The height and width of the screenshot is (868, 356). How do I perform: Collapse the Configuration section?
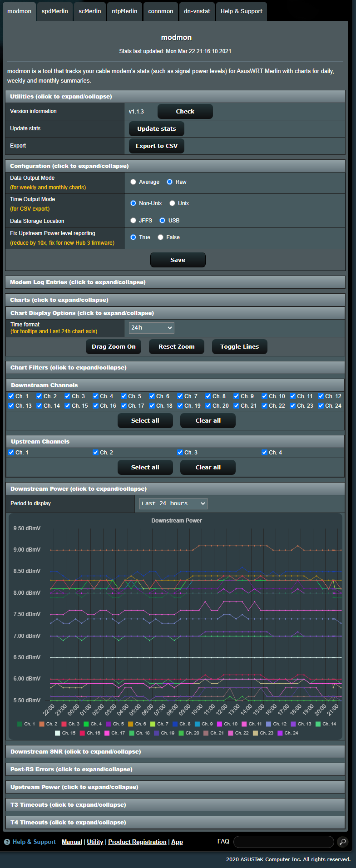pyautogui.click(x=175, y=166)
